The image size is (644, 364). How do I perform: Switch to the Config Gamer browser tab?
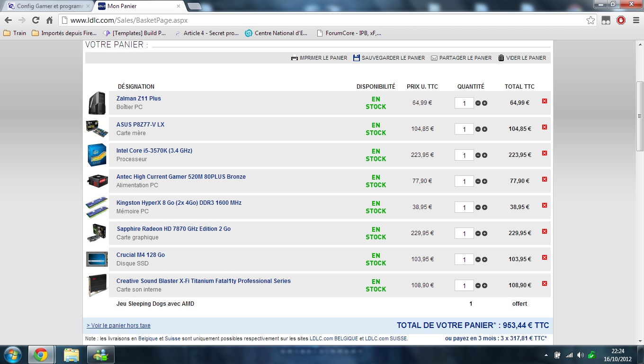[x=46, y=6]
